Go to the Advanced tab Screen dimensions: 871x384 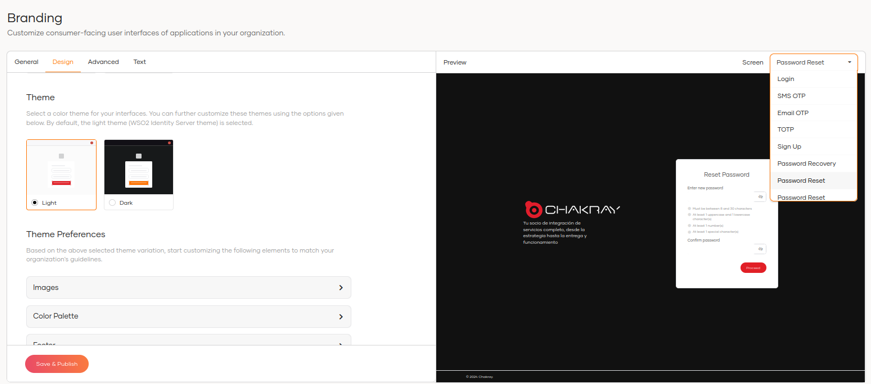103,62
